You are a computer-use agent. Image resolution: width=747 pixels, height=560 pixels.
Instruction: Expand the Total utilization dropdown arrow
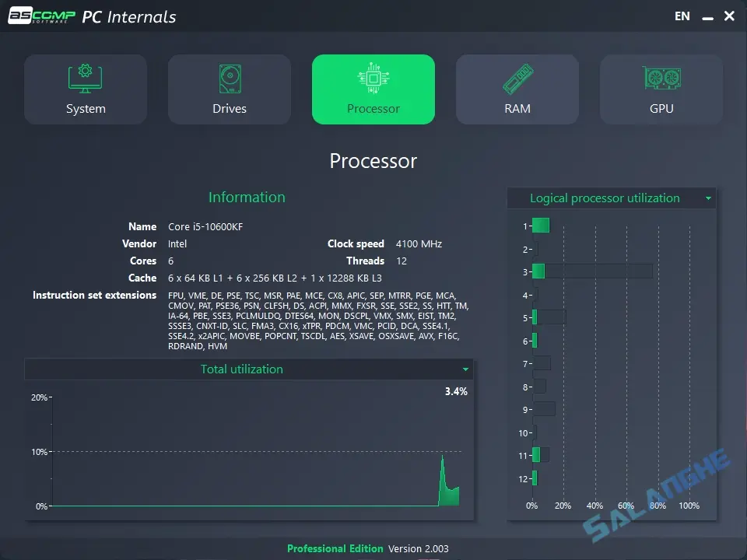point(466,369)
